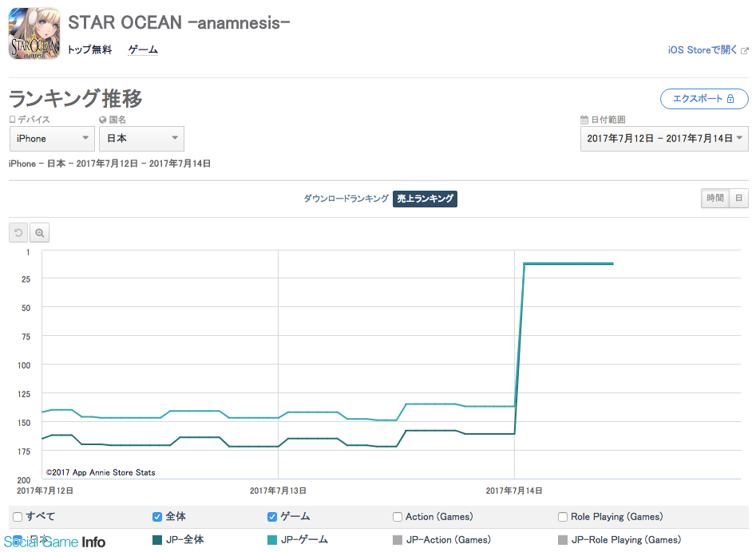This screenshot has width=756, height=552.
Task: Click the ゲーム category link
Action: click(143, 49)
